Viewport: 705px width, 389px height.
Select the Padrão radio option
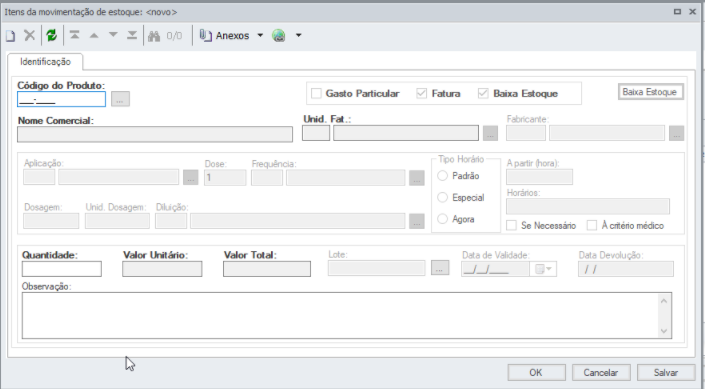(442, 176)
